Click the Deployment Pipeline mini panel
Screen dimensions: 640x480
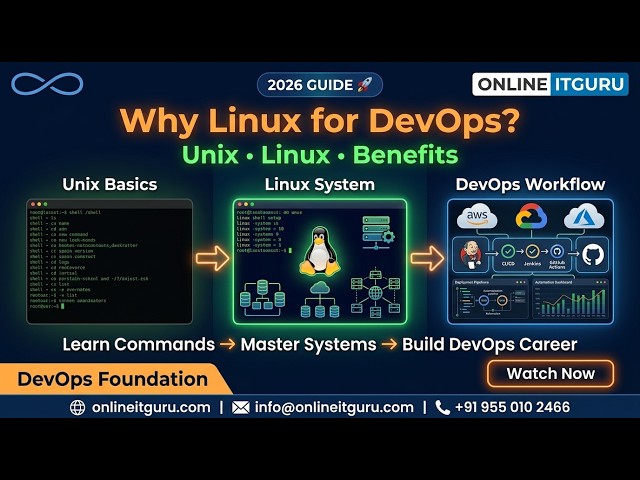(490, 299)
